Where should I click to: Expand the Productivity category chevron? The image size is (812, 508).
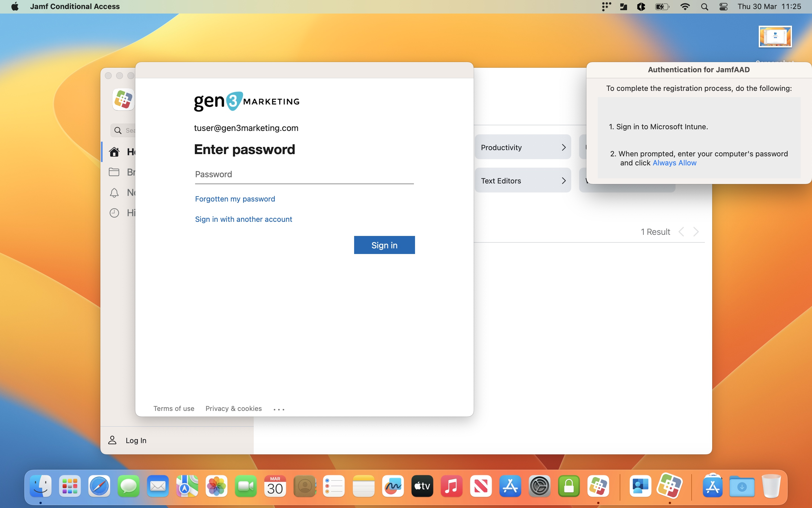(564, 147)
